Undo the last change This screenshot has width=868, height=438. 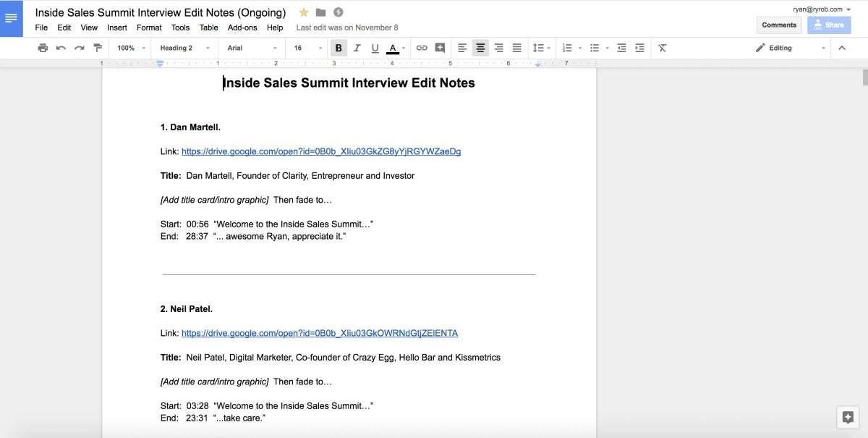pos(61,48)
